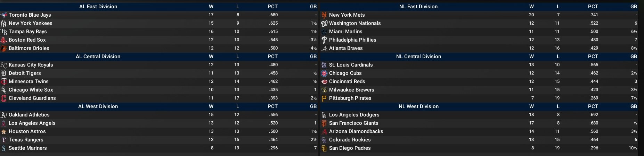
Task: Click the Cincinnati Reds logo icon
Action: click(x=324, y=81)
